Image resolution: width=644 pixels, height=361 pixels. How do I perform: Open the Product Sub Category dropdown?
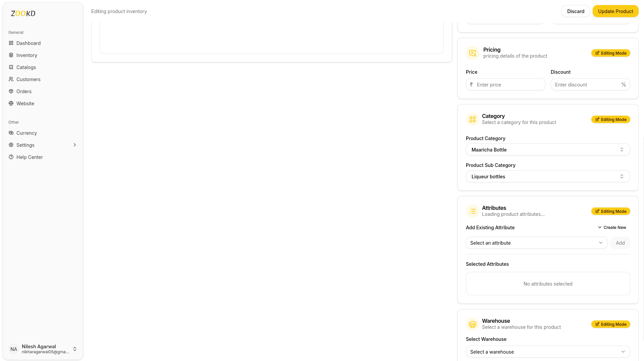click(x=547, y=176)
